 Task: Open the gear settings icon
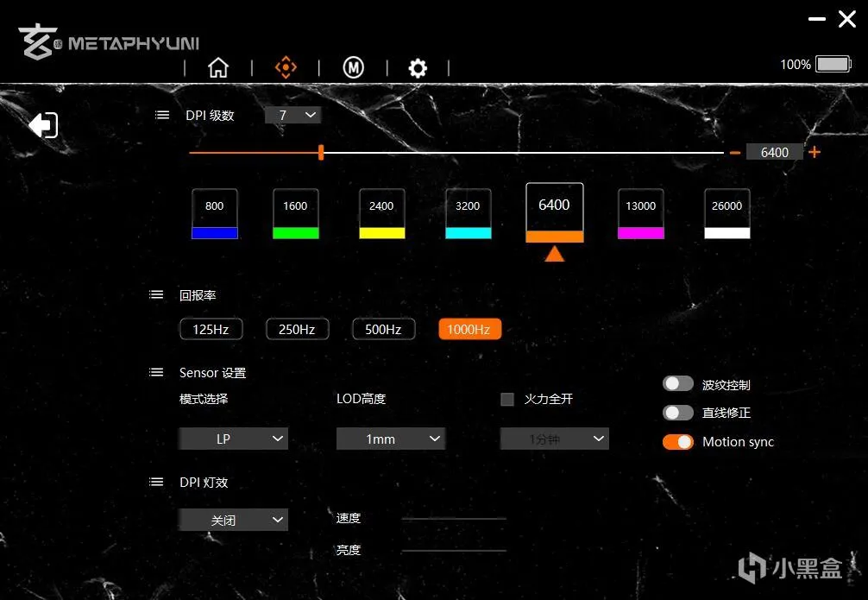point(418,68)
